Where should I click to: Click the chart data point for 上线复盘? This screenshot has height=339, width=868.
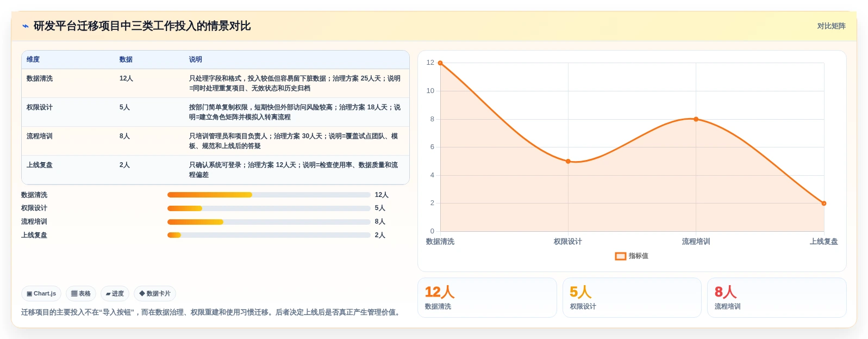pos(824,204)
